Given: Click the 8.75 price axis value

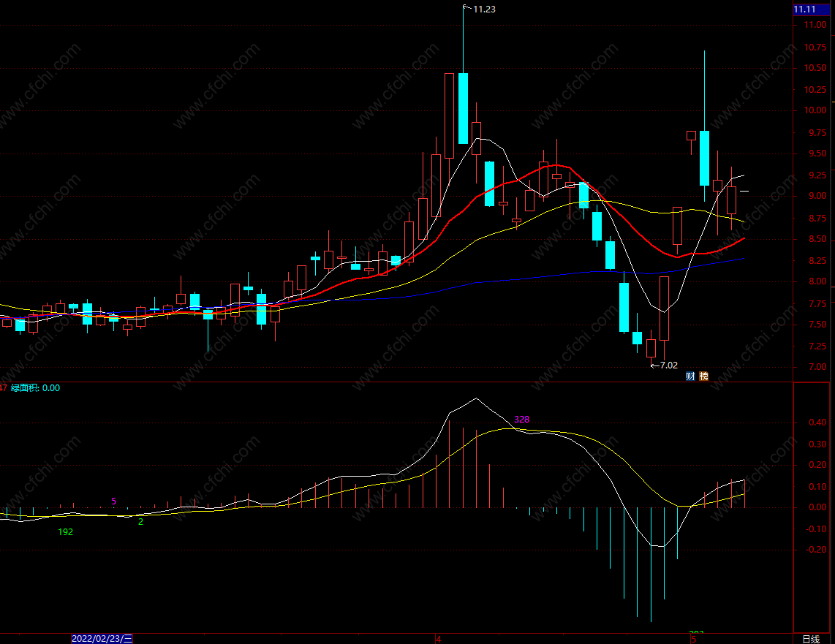Looking at the screenshot, I should (x=817, y=219).
